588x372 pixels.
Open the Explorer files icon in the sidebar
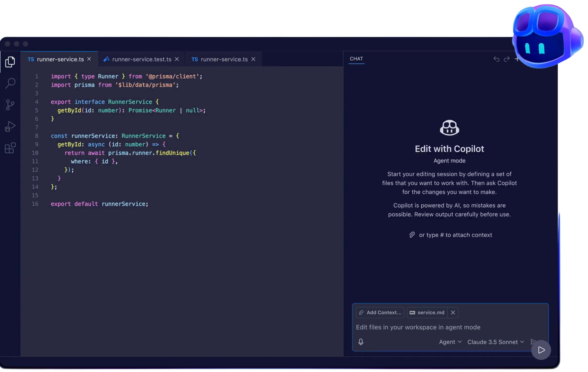[10, 62]
